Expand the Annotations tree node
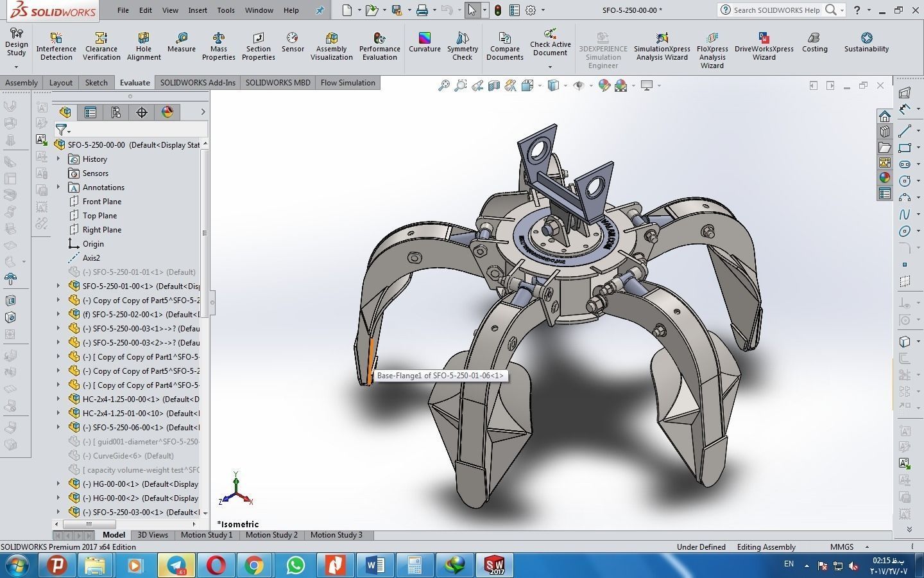This screenshot has width=924, height=578. point(58,187)
